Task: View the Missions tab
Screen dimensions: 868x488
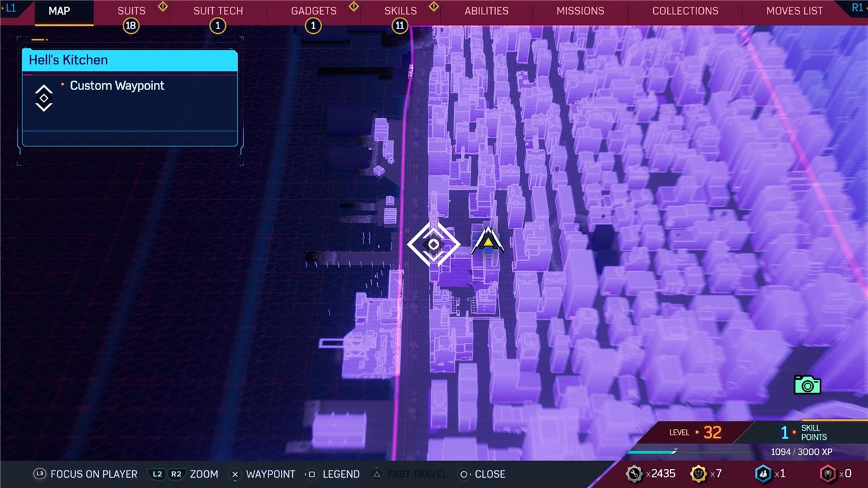Action: click(x=580, y=11)
